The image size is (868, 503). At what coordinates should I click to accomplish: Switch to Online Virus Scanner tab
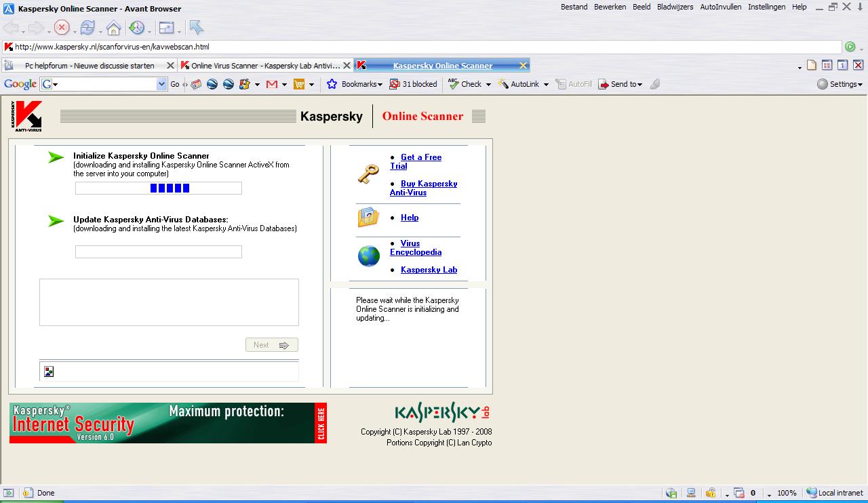pyautogui.click(x=265, y=66)
